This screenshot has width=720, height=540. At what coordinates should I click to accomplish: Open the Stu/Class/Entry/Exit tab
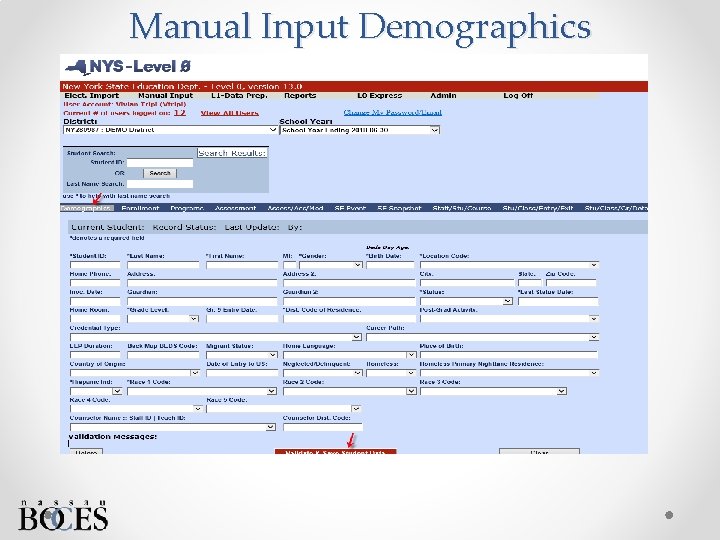tap(538, 208)
